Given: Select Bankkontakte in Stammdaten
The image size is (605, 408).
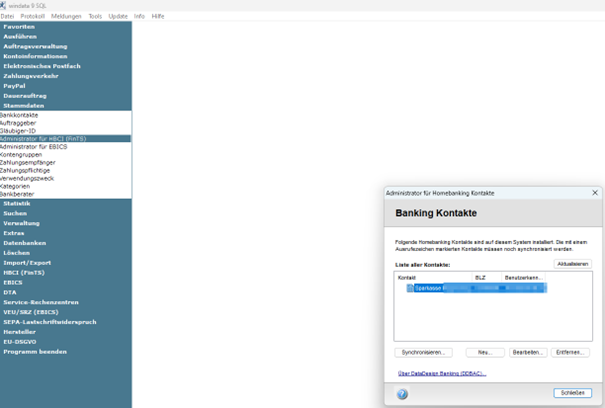Looking at the screenshot, I should 66,115.
